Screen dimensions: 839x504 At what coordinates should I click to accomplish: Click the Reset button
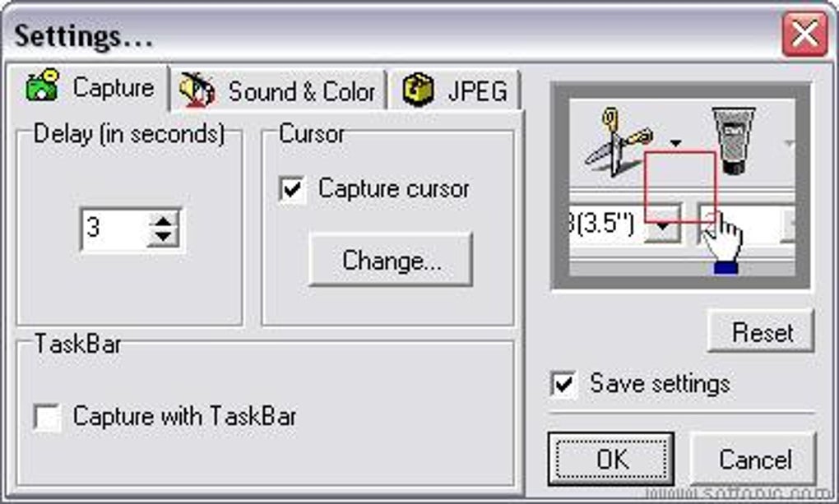coord(762,332)
